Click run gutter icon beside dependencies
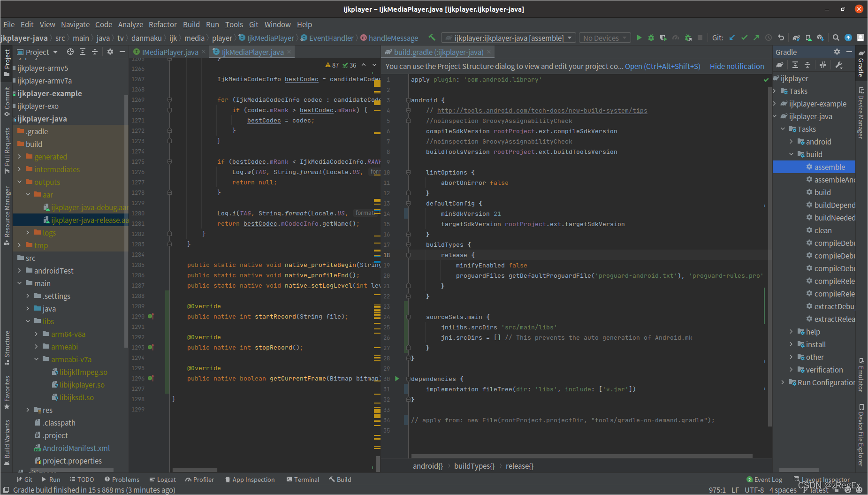Image resolution: width=868 pixels, height=495 pixels. 397,379
